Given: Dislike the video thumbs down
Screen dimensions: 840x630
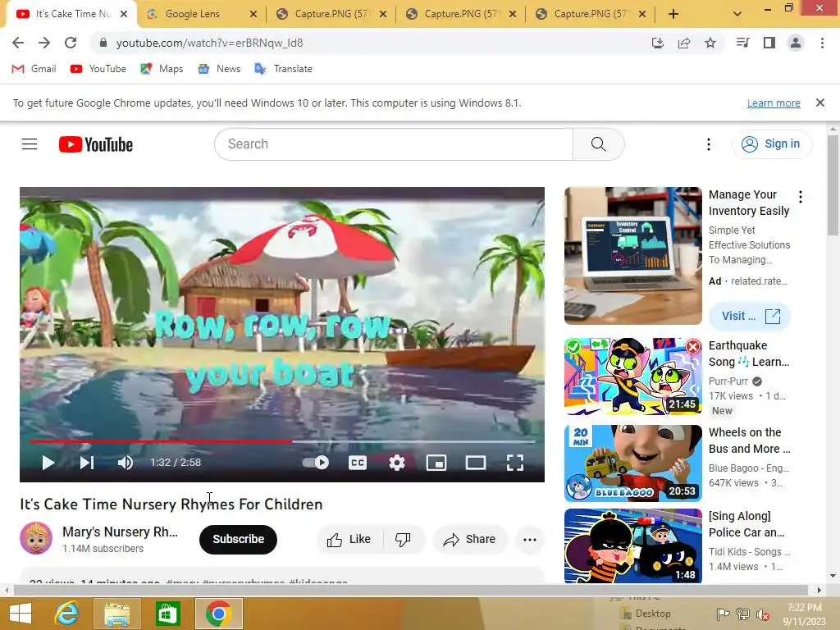Looking at the screenshot, I should (404, 539).
